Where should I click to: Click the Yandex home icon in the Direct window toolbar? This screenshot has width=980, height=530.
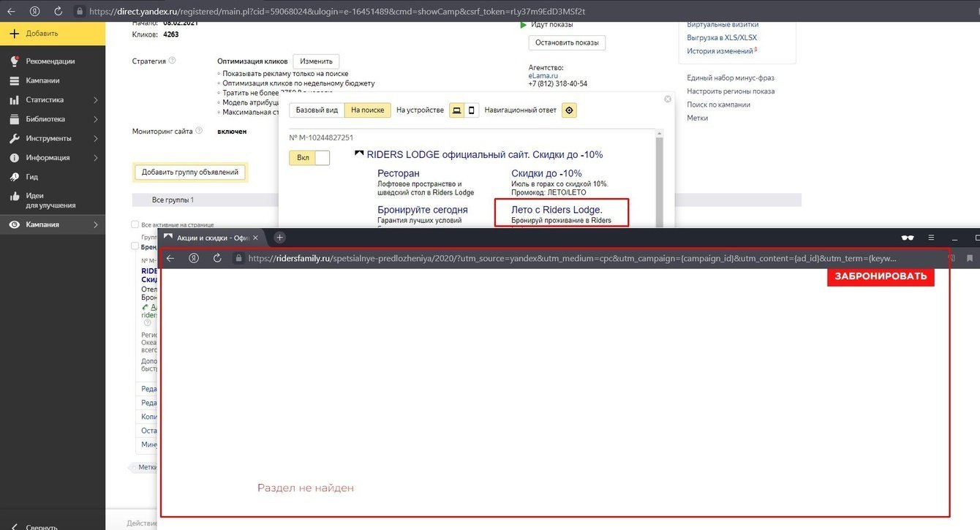coord(35,12)
